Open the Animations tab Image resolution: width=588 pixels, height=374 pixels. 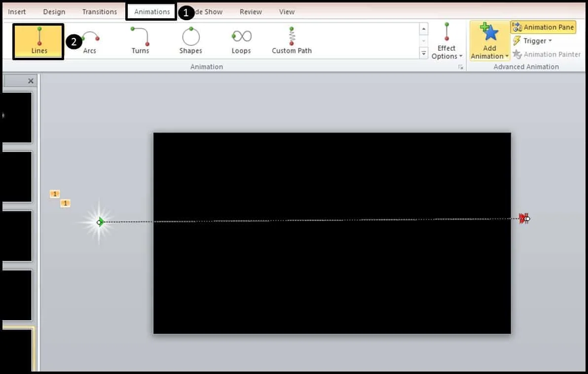pyautogui.click(x=152, y=12)
